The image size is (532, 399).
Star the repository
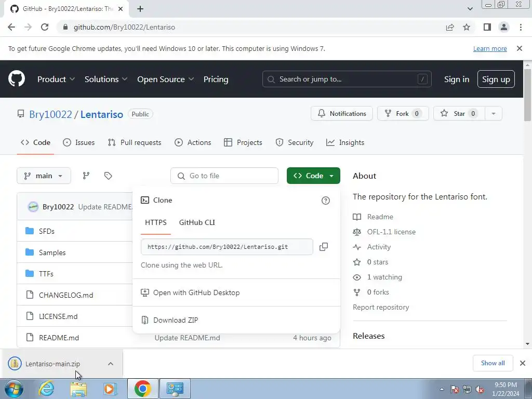(x=459, y=114)
